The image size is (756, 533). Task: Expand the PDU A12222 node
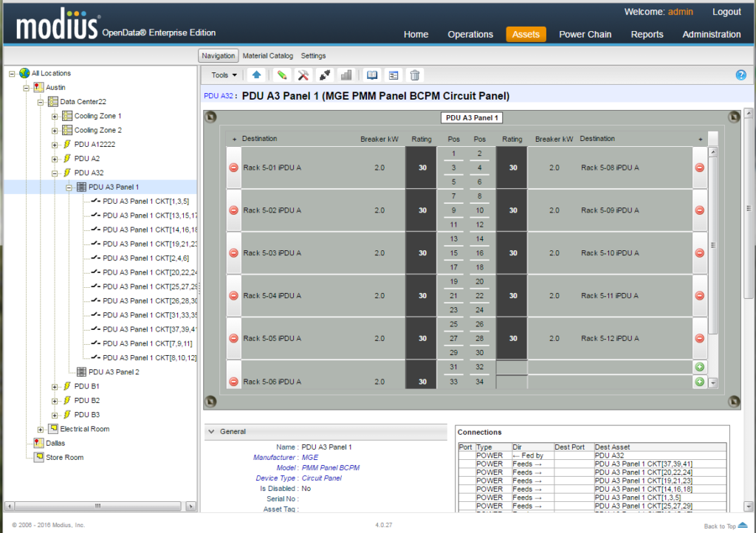[x=55, y=145]
